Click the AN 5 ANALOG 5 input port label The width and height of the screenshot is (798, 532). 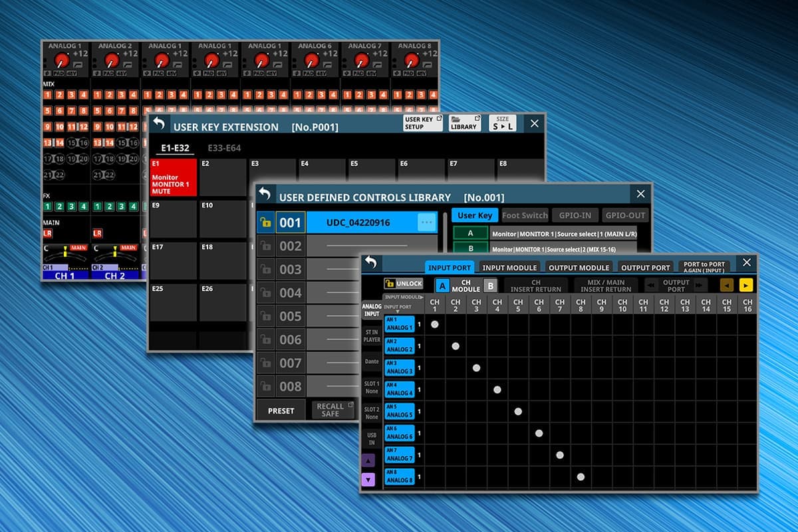[x=399, y=411]
